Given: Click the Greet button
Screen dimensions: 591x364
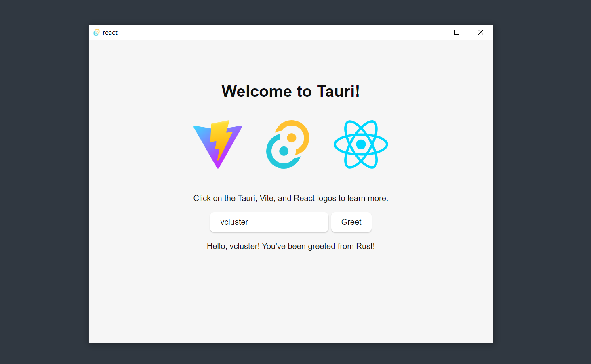Looking at the screenshot, I should pyautogui.click(x=351, y=222).
